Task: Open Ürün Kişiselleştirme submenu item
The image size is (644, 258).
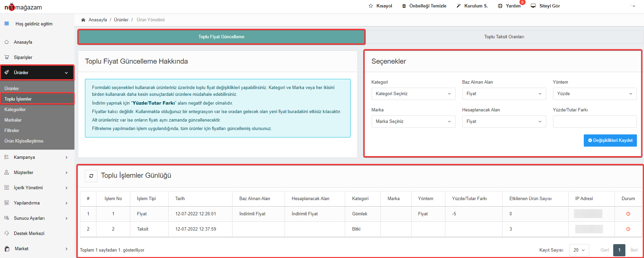Action: [24, 141]
